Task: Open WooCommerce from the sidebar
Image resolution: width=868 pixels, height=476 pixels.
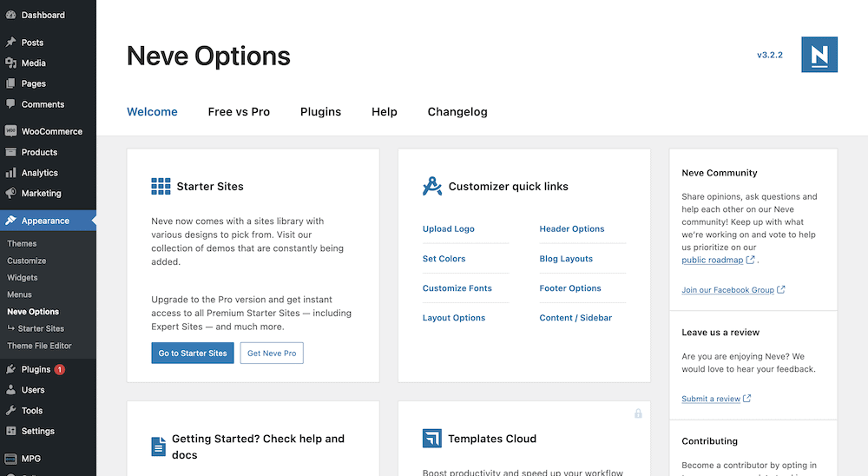Action: tap(51, 131)
